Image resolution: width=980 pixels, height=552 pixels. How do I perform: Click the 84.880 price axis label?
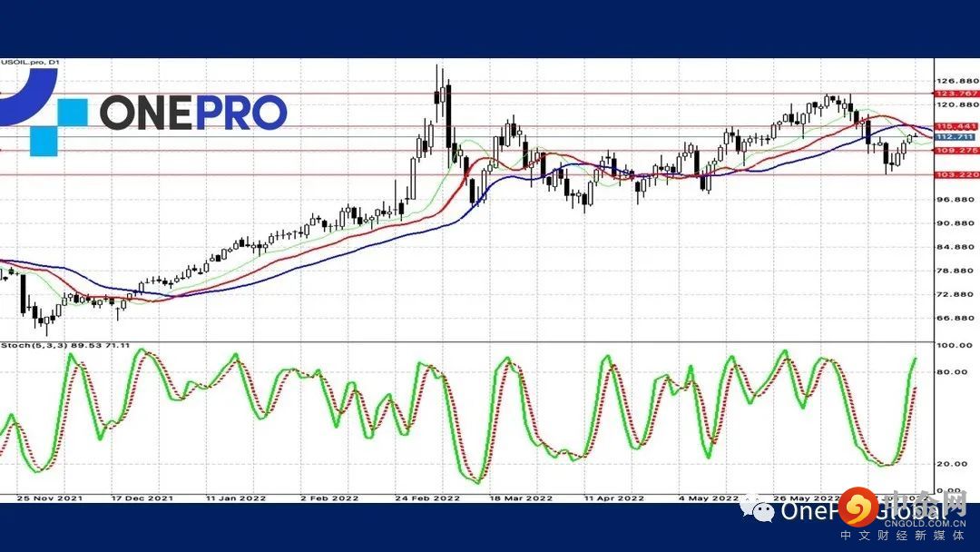click(x=955, y=247)
